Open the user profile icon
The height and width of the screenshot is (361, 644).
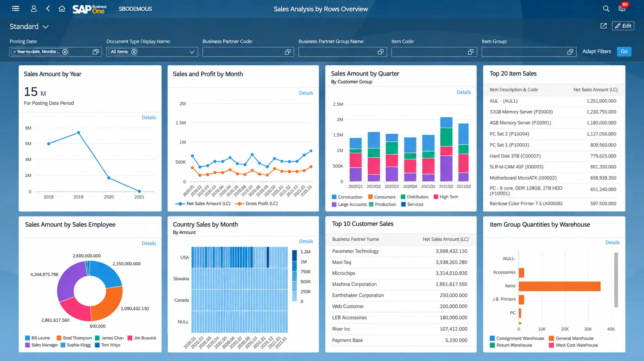[34, 8]
